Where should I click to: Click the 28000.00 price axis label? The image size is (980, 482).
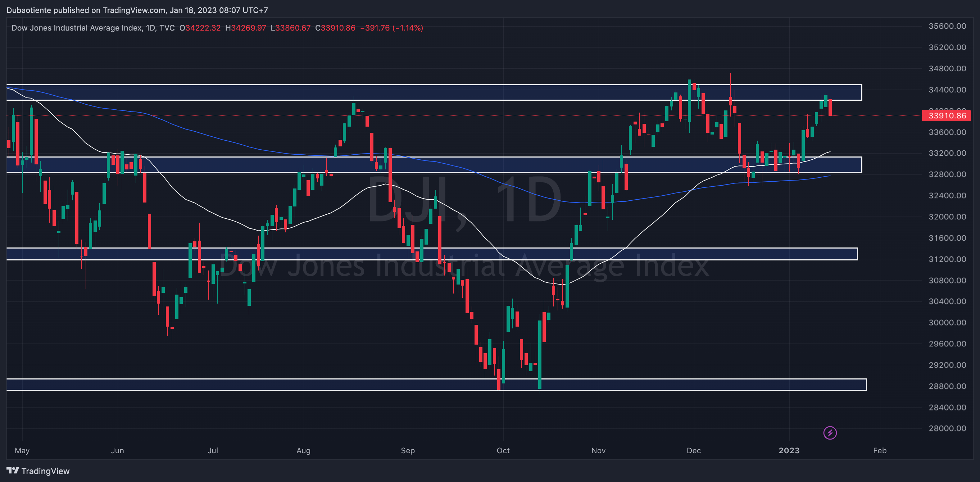click(x=947, y=428)
